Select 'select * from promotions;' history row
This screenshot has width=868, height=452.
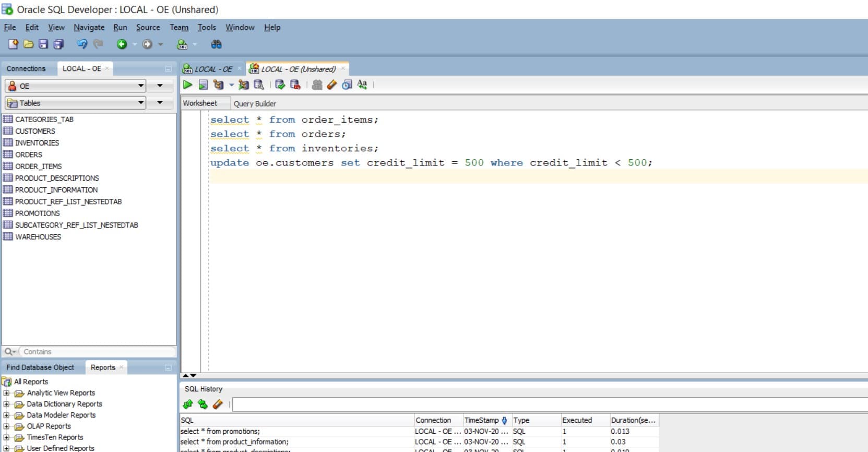[419, 431]
